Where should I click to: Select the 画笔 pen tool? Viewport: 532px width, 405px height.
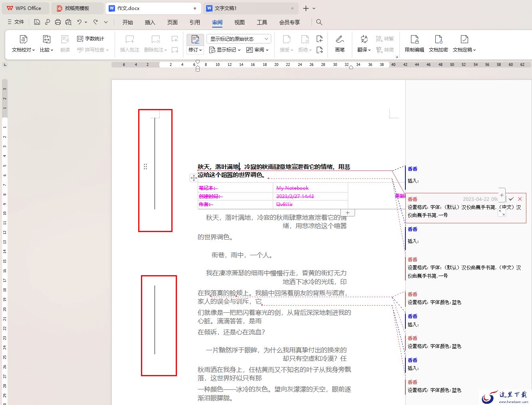coord(340,39)
